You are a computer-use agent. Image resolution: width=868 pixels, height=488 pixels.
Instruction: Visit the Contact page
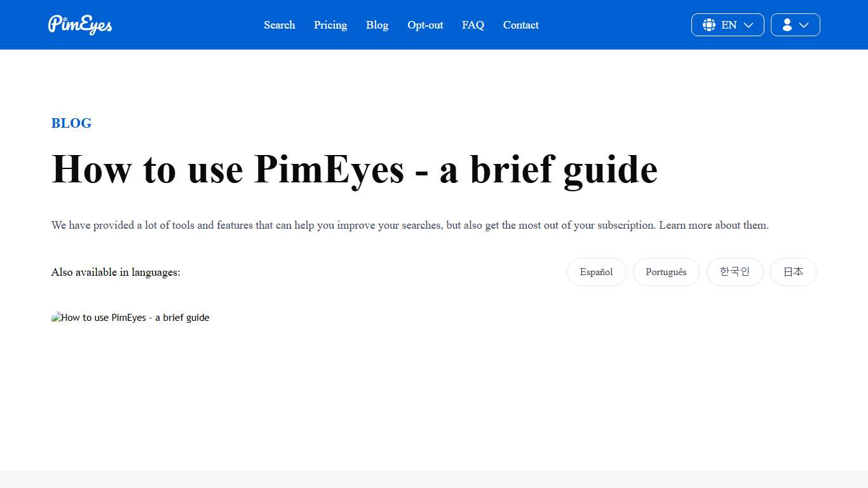pyautogui.click(x=520, y=25)
